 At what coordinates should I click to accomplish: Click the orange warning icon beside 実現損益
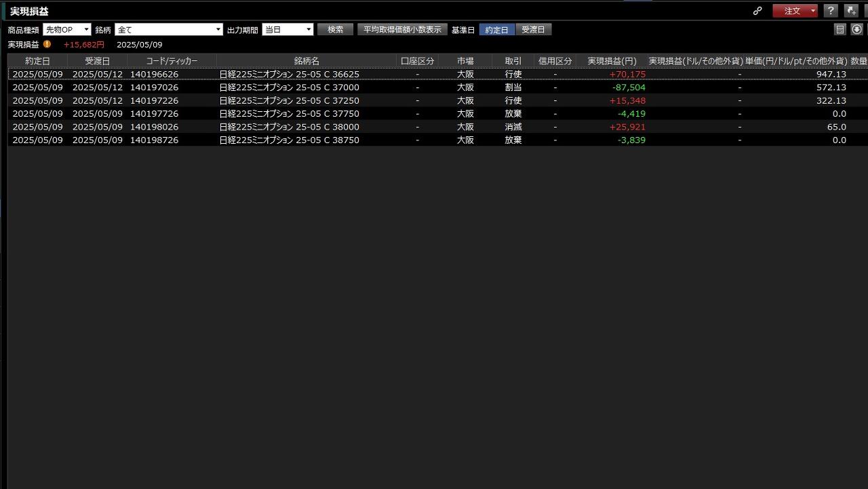47,44
